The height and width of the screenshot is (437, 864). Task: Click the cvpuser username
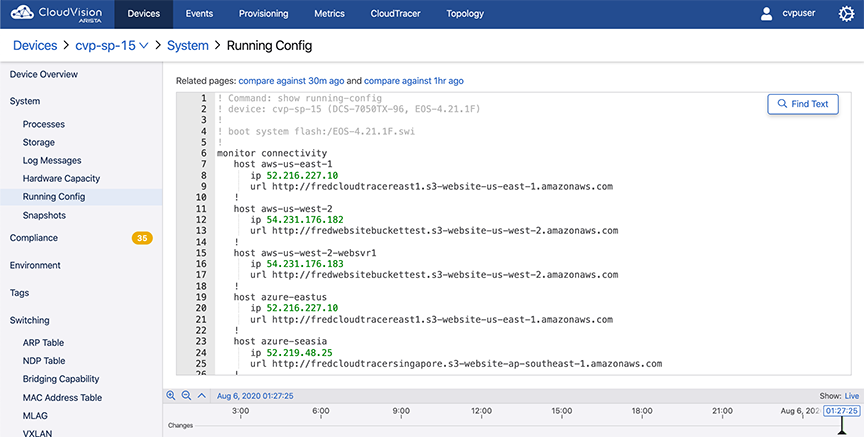click(799, 13)
